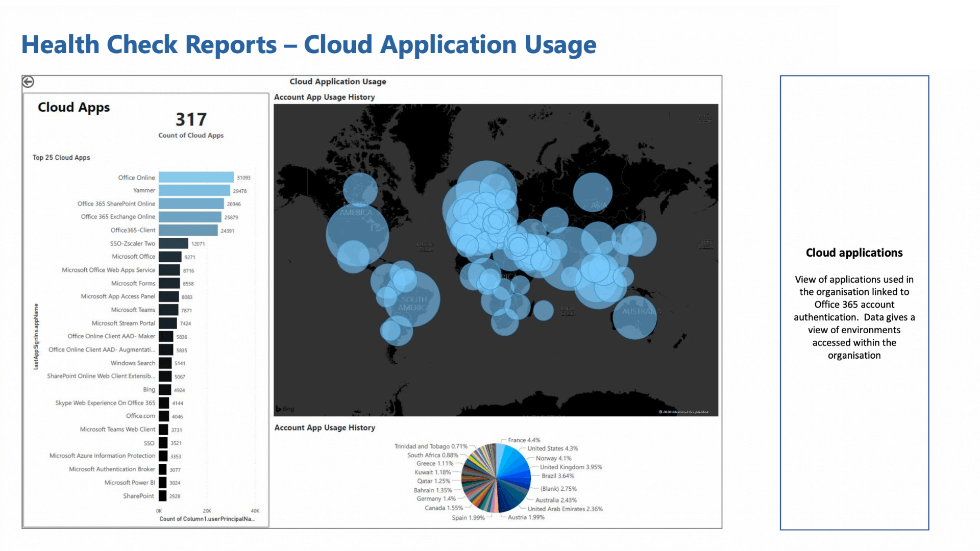Click the large South America bubble
The width and height of the screenshot is (980, 551).
[412, 299]
